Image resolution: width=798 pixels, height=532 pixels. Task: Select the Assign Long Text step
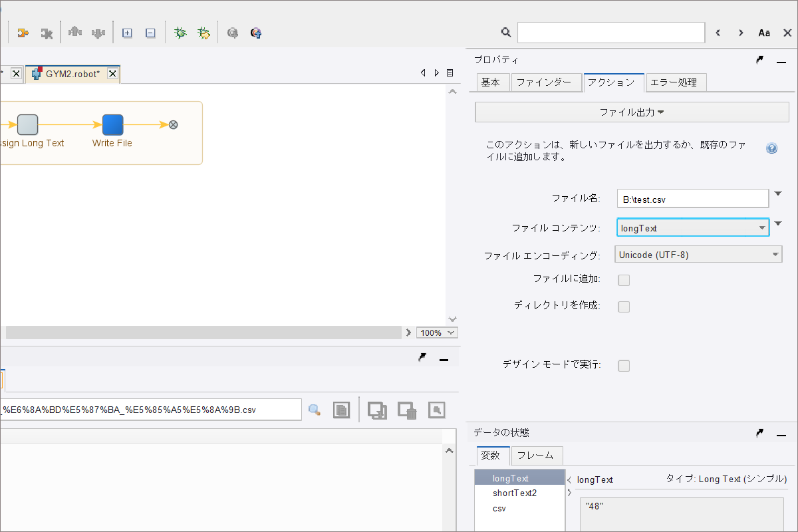(27, 124)
